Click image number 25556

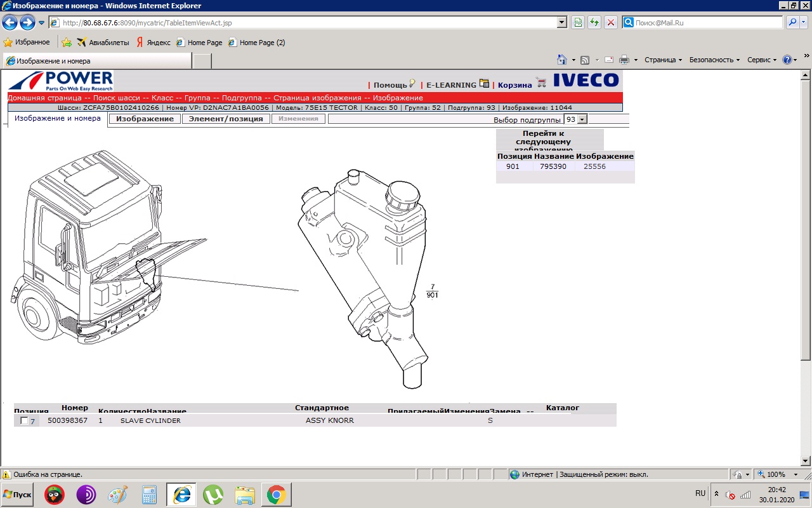pos(595,166)
